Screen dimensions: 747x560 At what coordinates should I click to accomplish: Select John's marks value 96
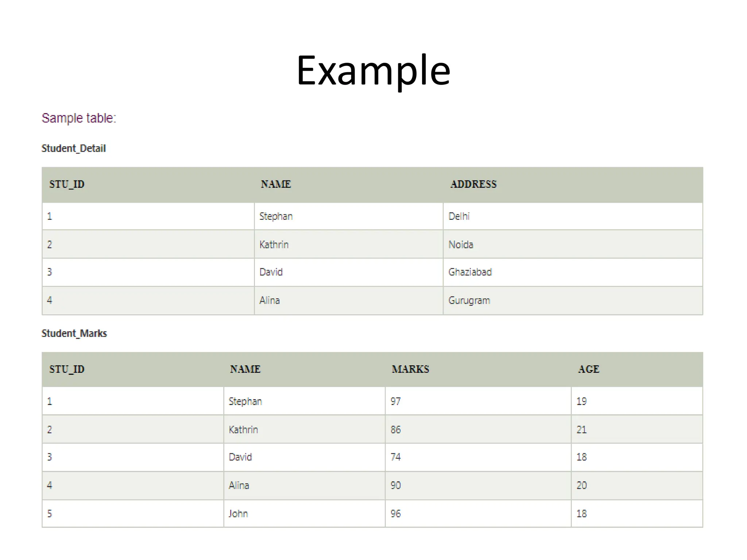(x=396, y=514)
